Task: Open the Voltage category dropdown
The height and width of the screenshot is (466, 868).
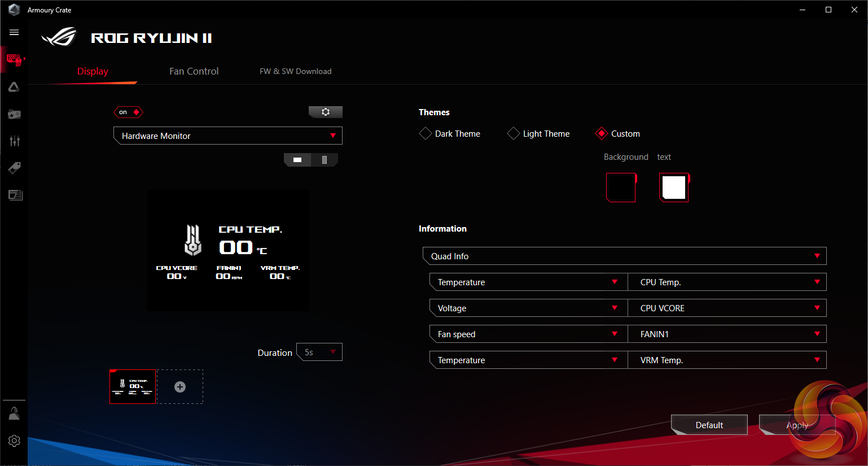Action: [x=528, y=308]
